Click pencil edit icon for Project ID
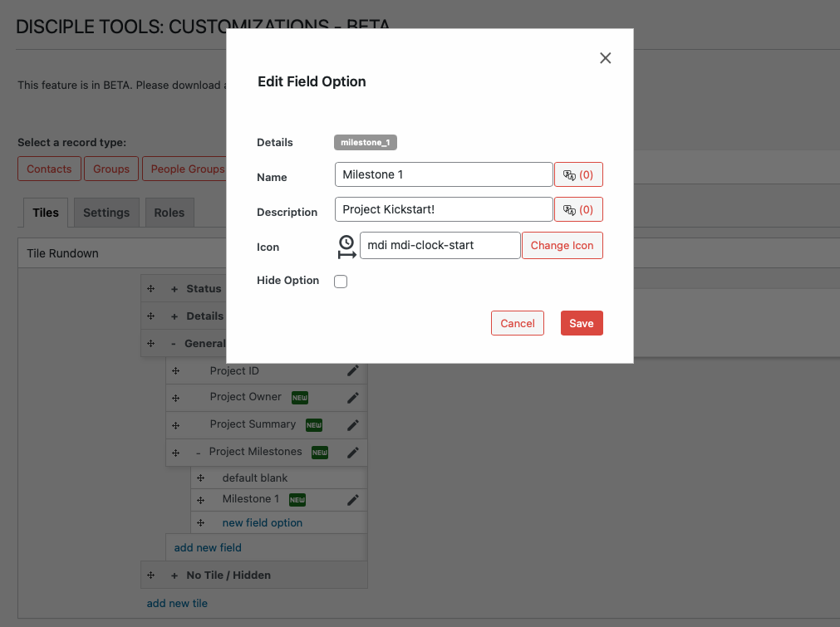840x627 pixels. tap(353, 371)
